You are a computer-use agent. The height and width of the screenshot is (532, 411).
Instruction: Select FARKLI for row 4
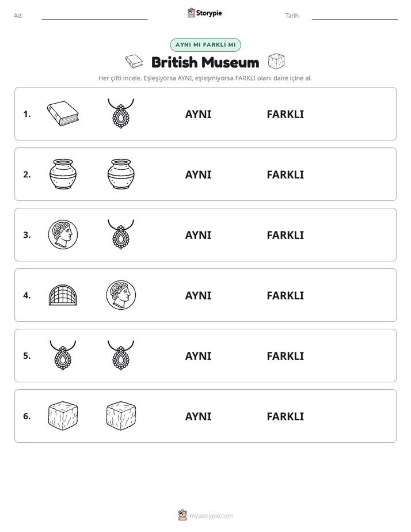coord(285,295)
